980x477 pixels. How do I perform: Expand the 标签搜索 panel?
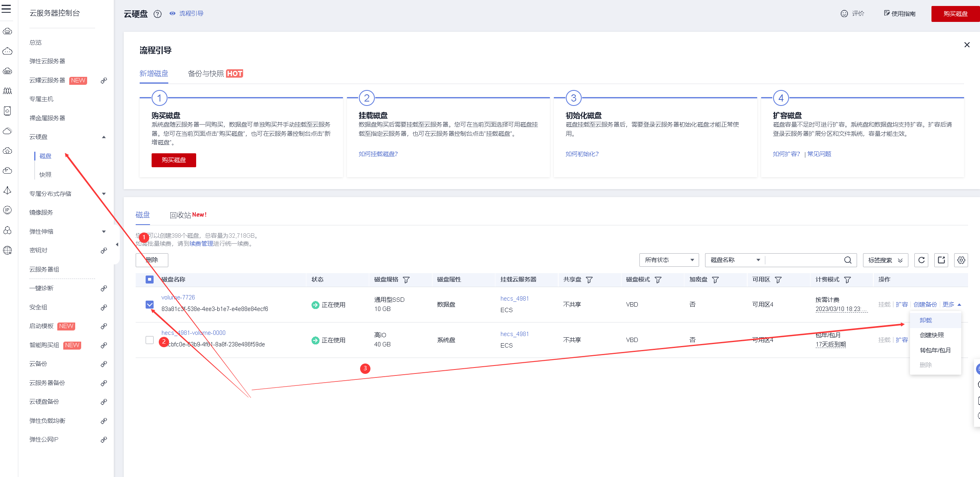click(885, 260)
